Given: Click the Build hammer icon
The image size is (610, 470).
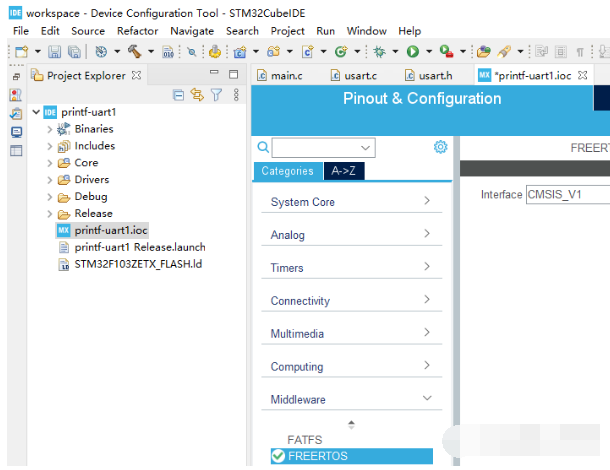Looking at the screenshot, I should point(132,51).
